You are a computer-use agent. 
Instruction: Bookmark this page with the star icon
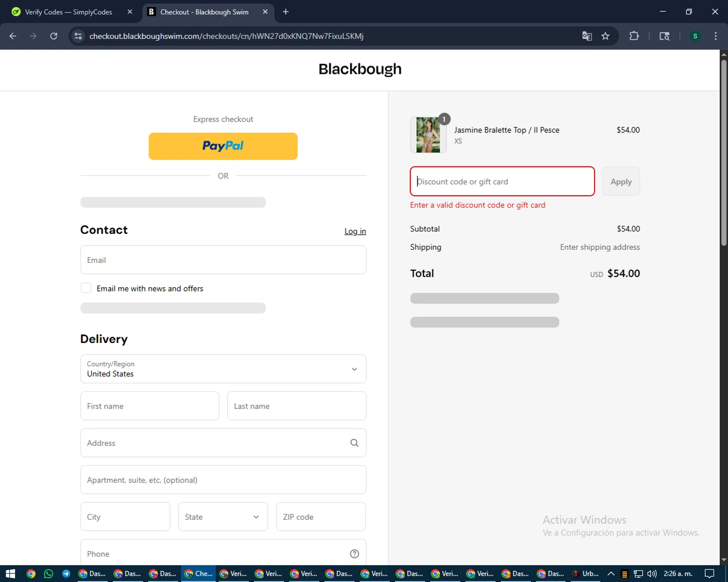pyautogui.click(x=605, y=36)
